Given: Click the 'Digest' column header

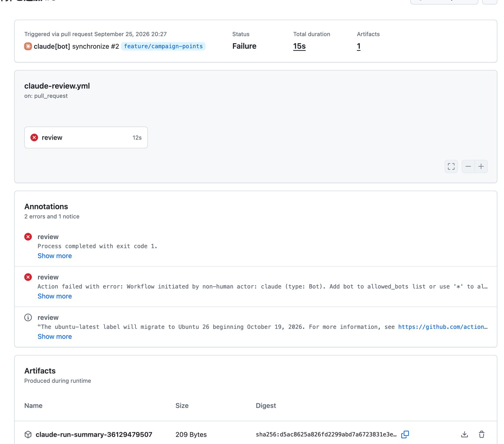Looking at the screenshot, I should point(266,406).
